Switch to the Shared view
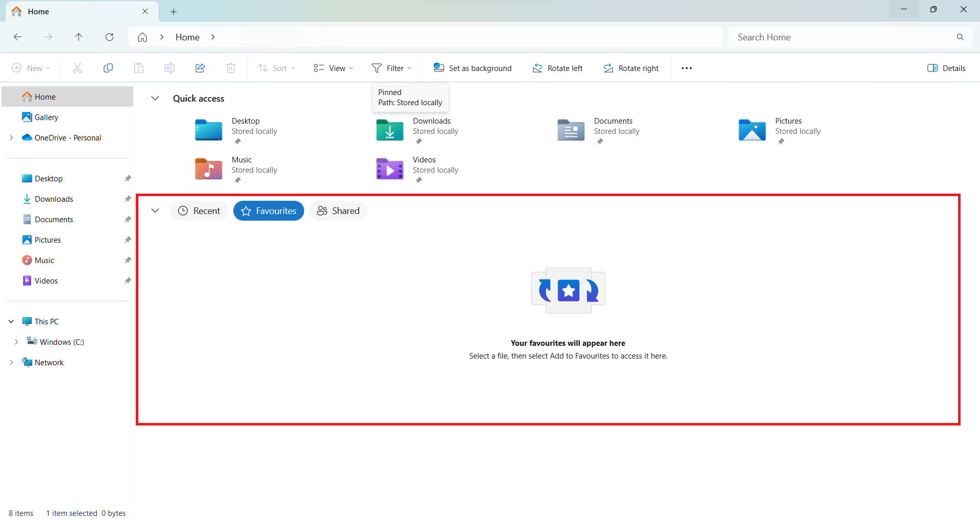 click(x=338, y=210)
